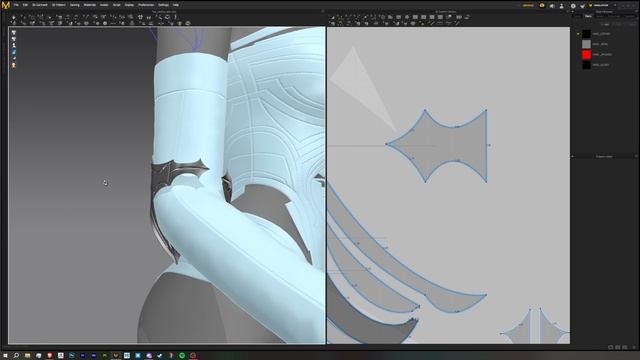Open Steam from taskbar
This screenshot has width=640, height=360.
coord(160,356)
